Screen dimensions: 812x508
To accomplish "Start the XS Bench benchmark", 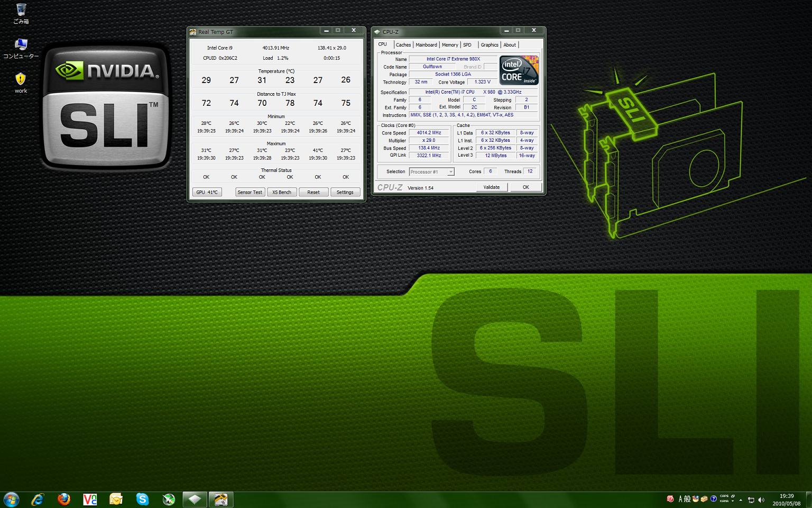I will (282, 192).
